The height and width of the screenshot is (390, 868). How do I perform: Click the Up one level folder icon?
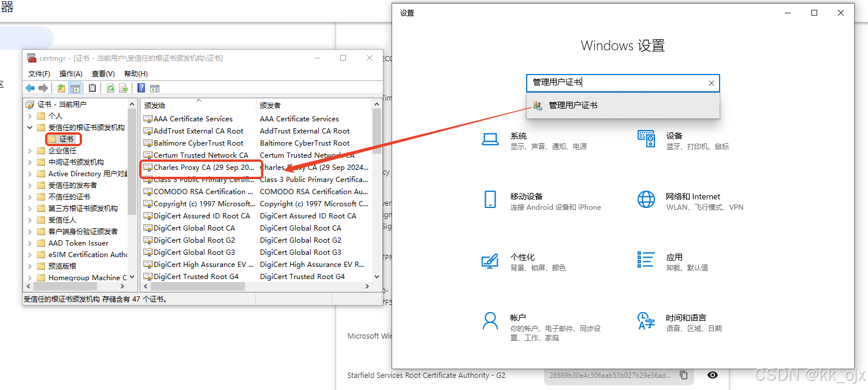click(x=61, y=88)
